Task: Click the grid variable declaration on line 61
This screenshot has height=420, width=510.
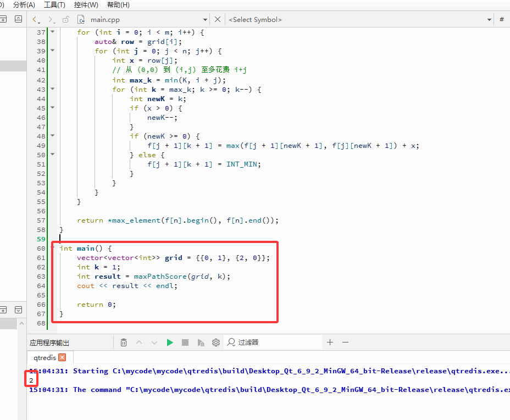Action: click(173, 258)
